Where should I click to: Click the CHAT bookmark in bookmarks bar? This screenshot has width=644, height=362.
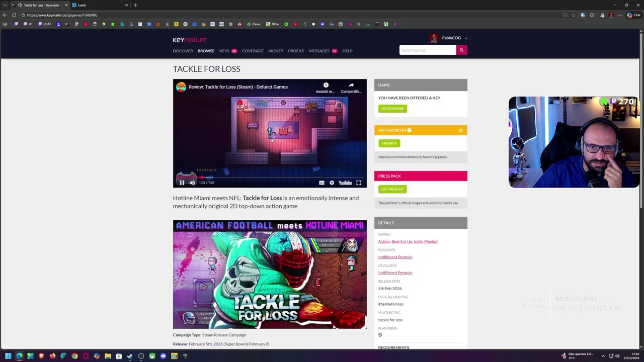44,24
